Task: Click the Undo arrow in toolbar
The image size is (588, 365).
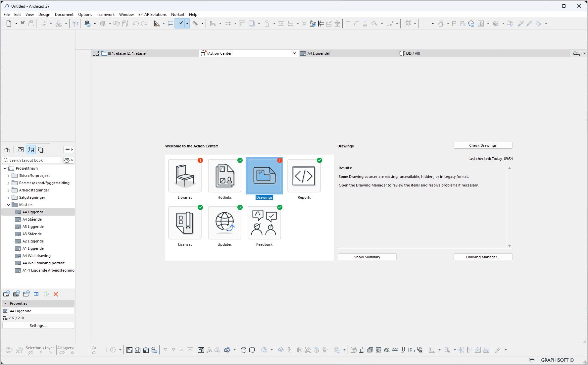Action: 135,24
